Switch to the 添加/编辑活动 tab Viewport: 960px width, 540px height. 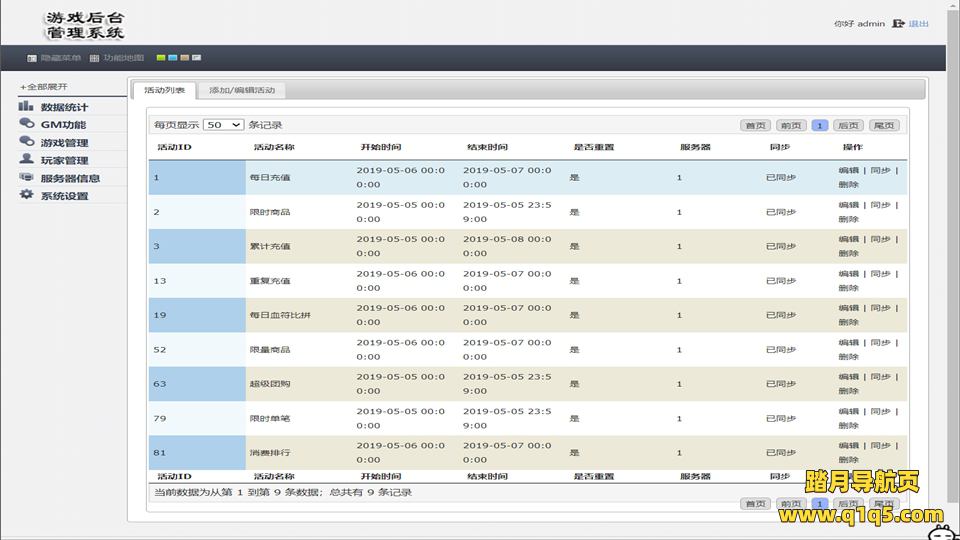click(x=241, y=91)
